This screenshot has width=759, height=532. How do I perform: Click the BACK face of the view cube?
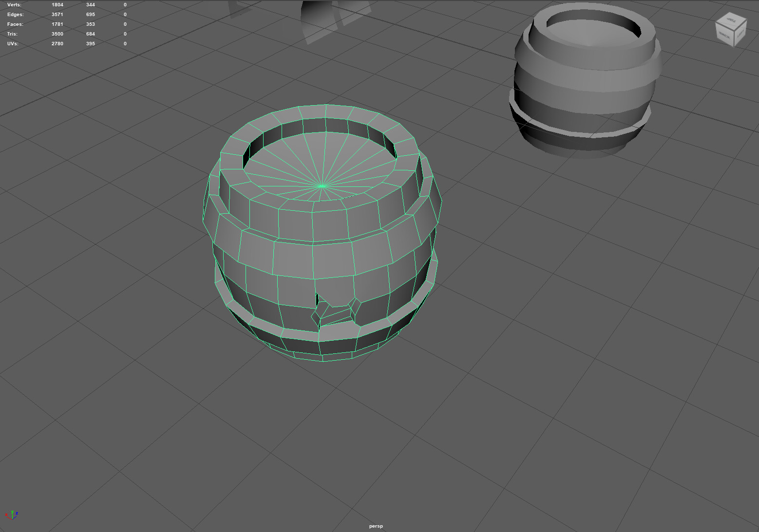tap(724, 36)
